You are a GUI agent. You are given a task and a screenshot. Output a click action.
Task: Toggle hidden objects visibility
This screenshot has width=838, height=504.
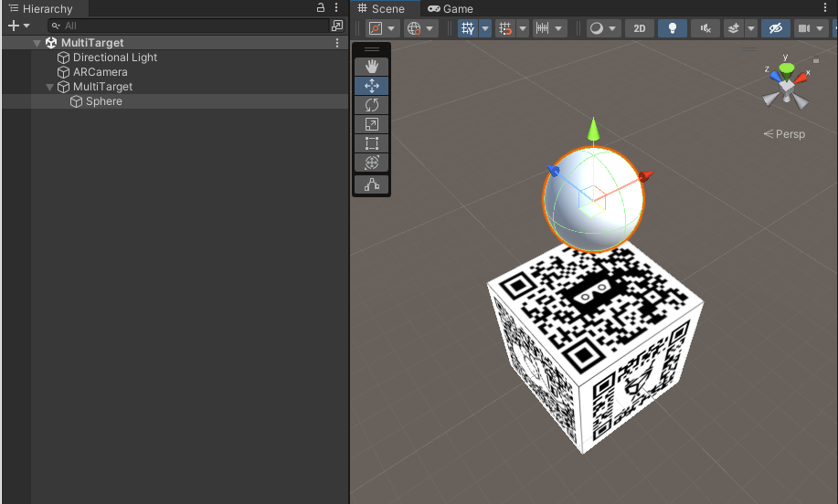click(x=776, y=28)
